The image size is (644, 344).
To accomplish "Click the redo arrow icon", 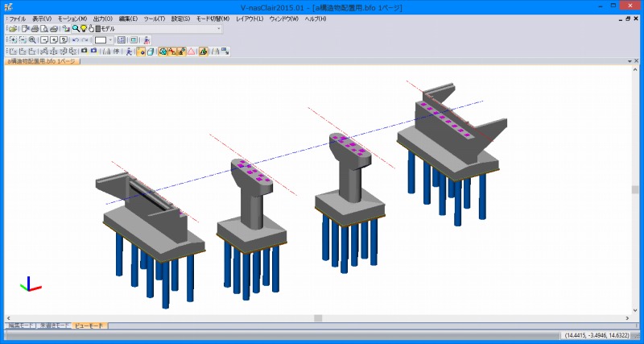I will (85, 39).
